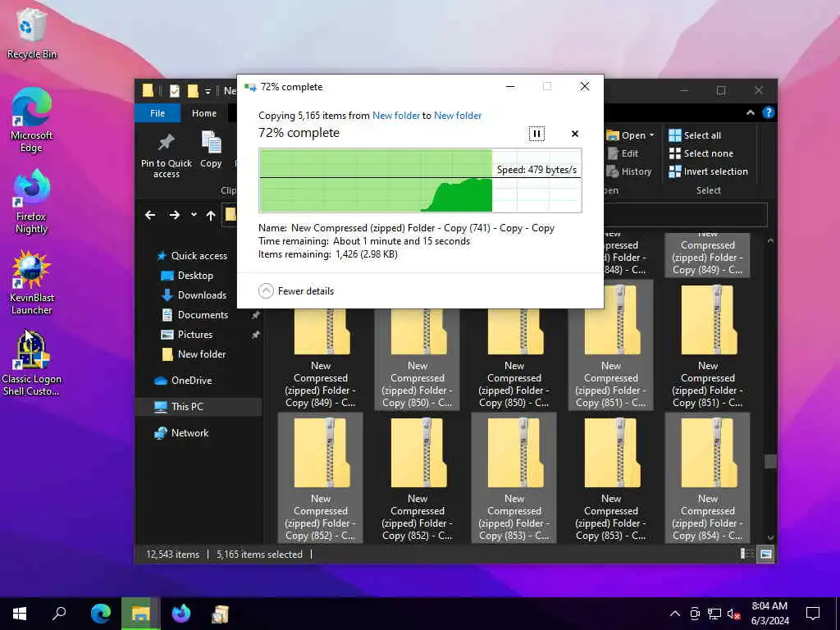Open Documents in navigation pane
The width and height of the screenshot is (840, 630).
[x=194, y=315]
